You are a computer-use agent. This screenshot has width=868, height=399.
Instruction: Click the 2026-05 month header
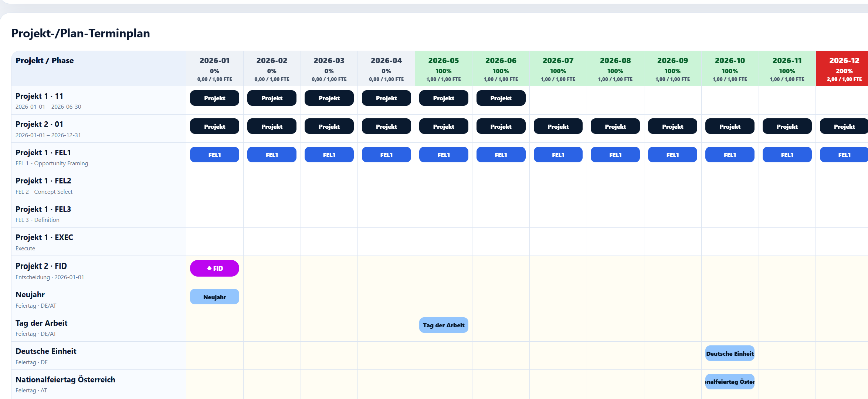444,69
